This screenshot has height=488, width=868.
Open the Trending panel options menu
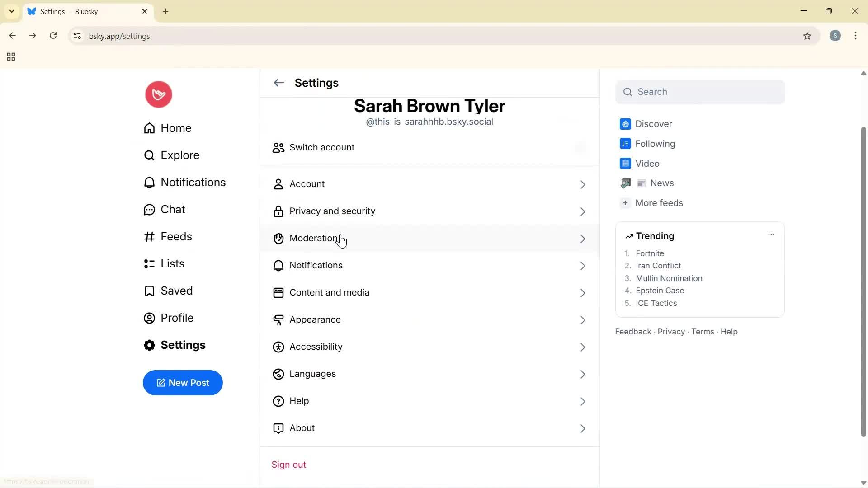(x=771, y=235)
